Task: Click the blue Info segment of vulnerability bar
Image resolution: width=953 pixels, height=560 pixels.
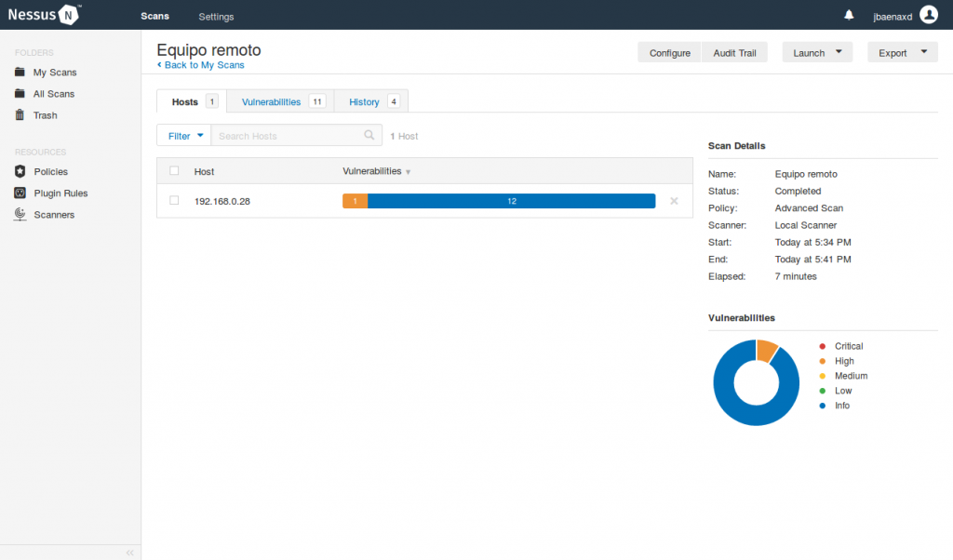Action: (x=512, y=201)
